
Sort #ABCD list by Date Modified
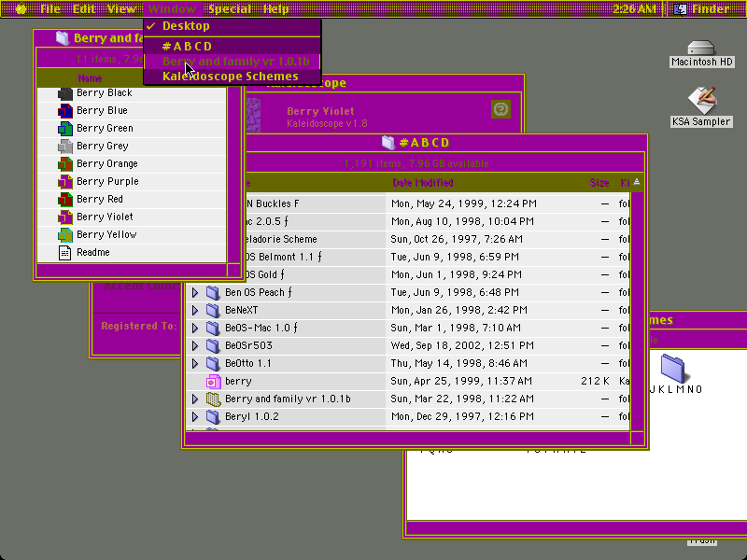click(x=423, y=182)
